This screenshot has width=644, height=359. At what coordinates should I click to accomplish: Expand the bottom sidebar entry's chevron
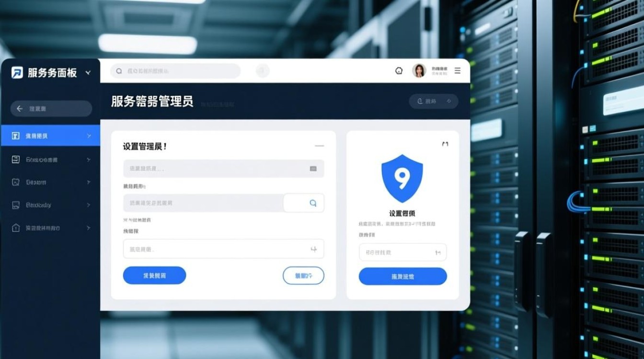(89, 228)
